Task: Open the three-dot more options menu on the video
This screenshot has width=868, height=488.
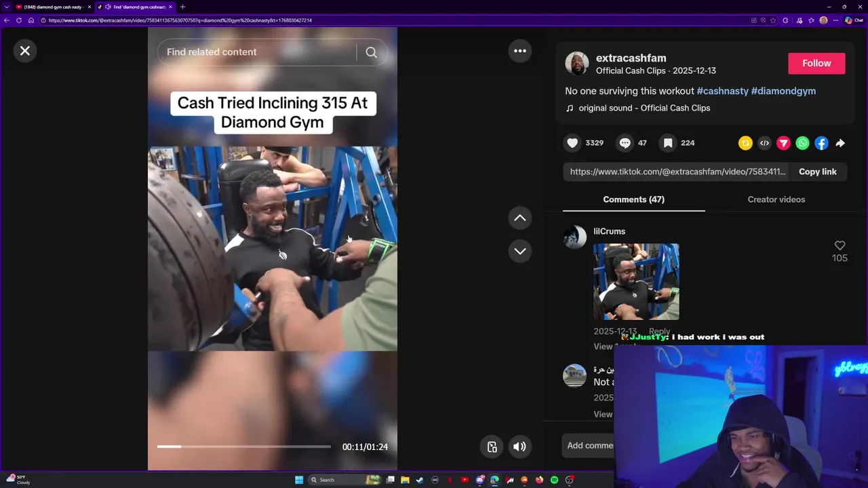Action: 520,51
